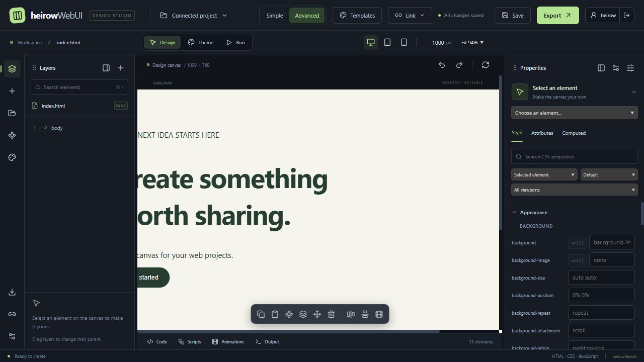Switch to Simple mode
Viewport: 644px width, 362px height.
pos(274,16)
